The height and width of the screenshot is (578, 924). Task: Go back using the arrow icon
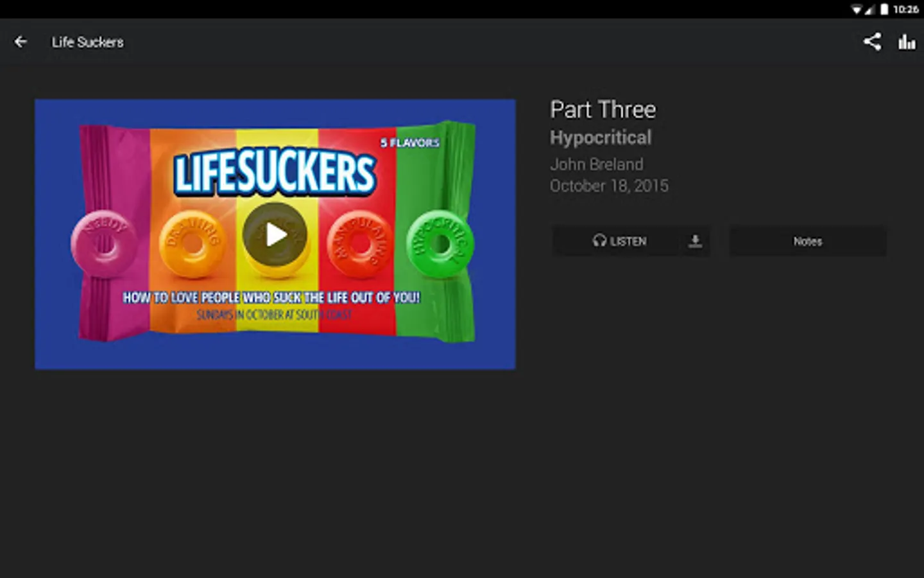coord(21,42)
